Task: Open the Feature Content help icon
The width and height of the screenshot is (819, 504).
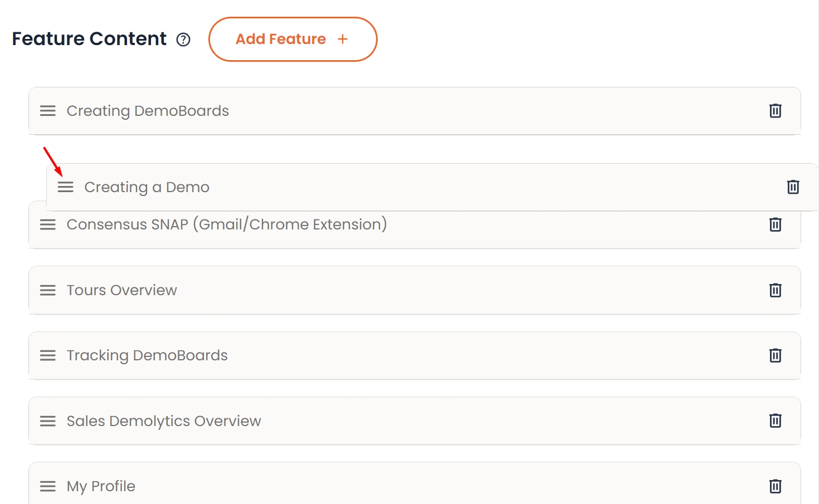Action: (183, 40)
